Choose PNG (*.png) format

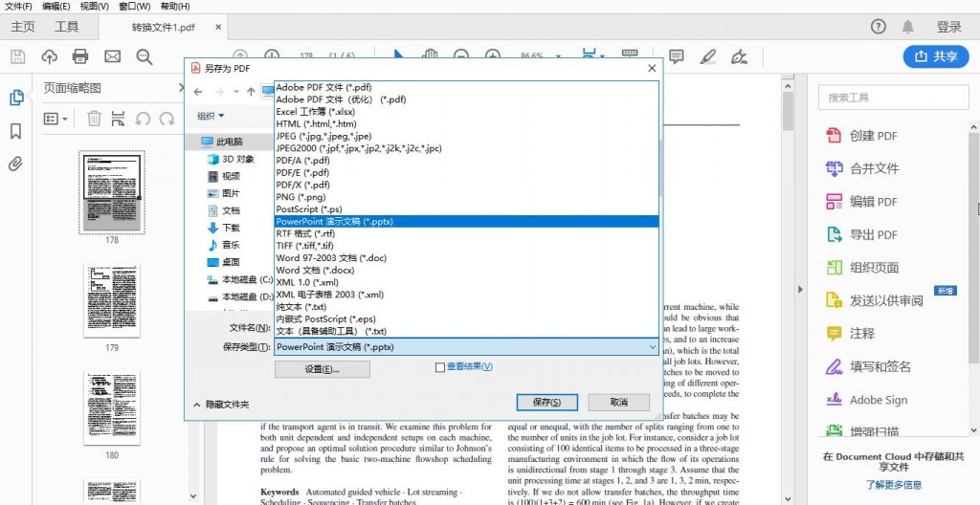[466, 197]
